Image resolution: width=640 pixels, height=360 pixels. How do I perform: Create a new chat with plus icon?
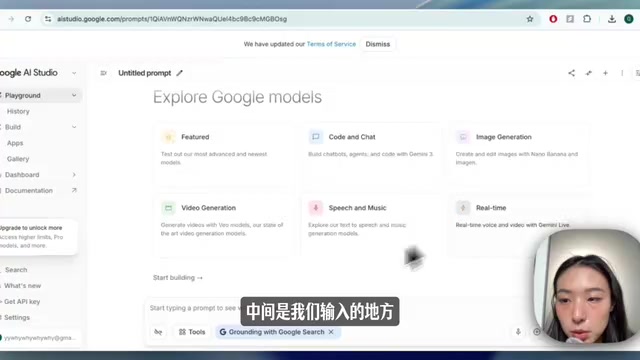click(x=605, y=73)
